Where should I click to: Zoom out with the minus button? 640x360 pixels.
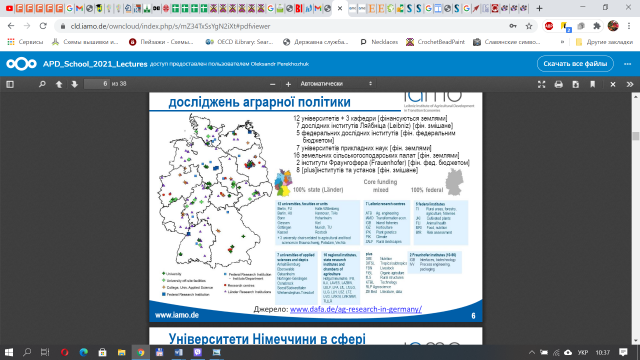[x=273, y=84]
